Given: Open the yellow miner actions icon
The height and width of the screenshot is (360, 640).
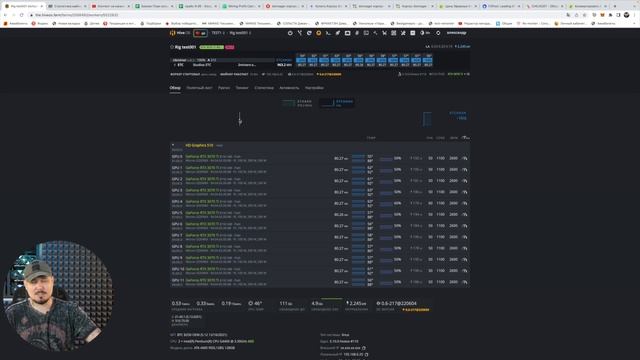Looking at the screenshot, I should [319, 33].
